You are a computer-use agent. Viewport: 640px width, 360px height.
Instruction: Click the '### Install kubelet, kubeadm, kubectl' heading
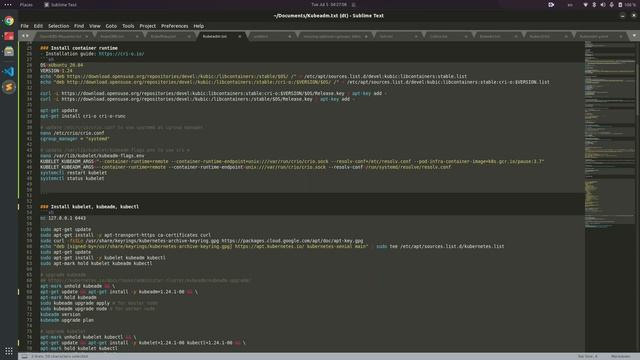(x=89, y=207)
